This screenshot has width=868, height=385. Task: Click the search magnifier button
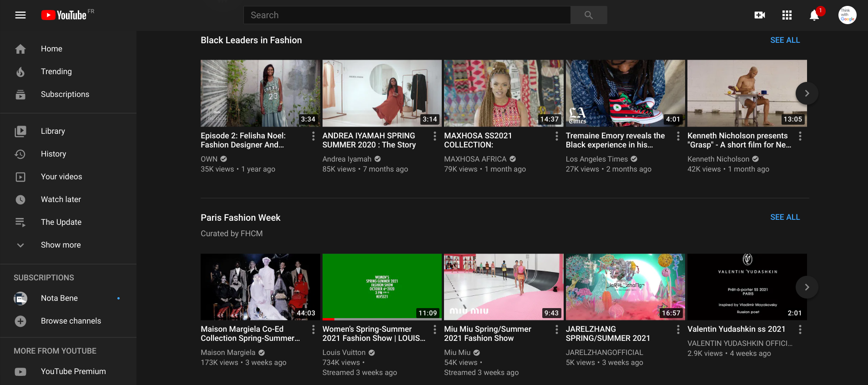pyautogui.click(x=589, y=15)
